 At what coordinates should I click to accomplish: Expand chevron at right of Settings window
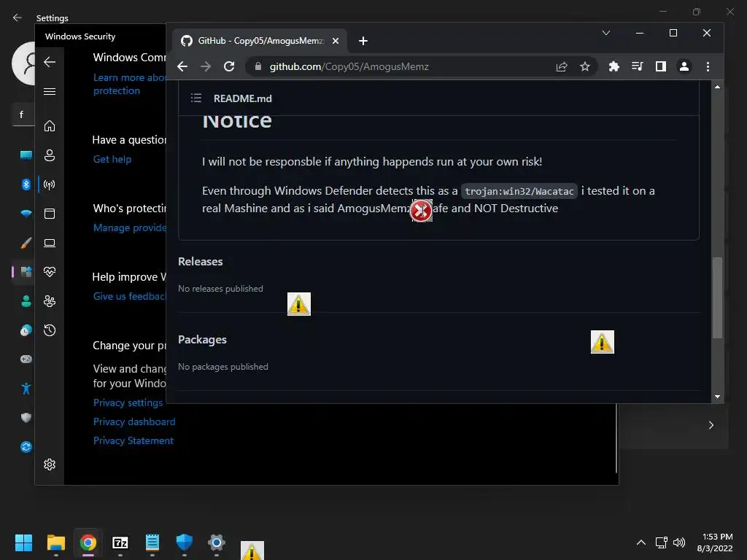(711, 425)
